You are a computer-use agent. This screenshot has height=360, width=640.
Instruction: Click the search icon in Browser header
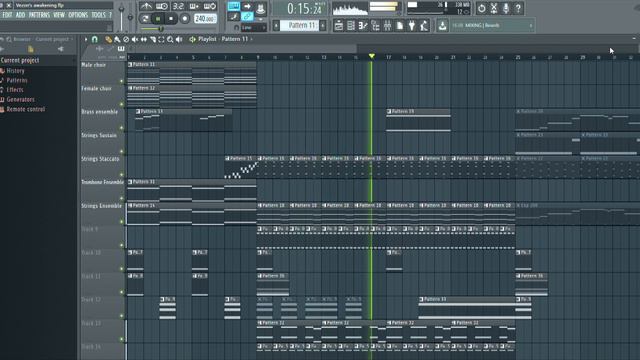pyautogui.click(x=9, y=39)
